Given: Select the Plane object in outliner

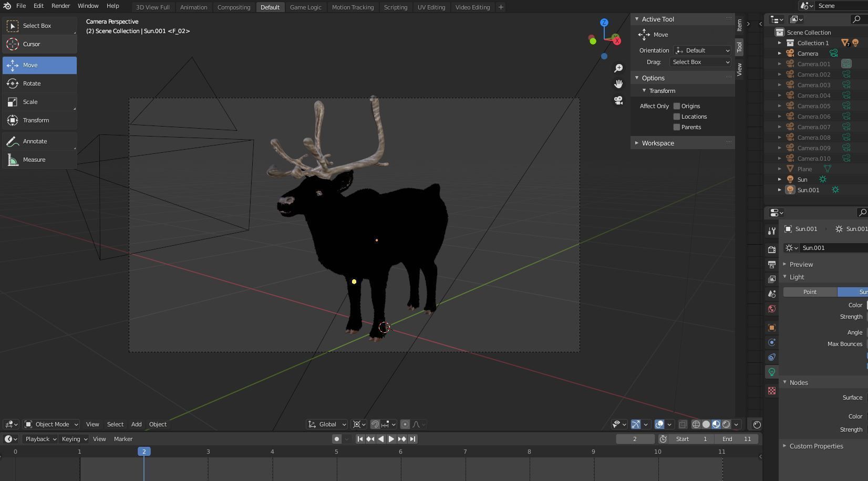Looking at the screenshot, I should (x=804, y=169).
